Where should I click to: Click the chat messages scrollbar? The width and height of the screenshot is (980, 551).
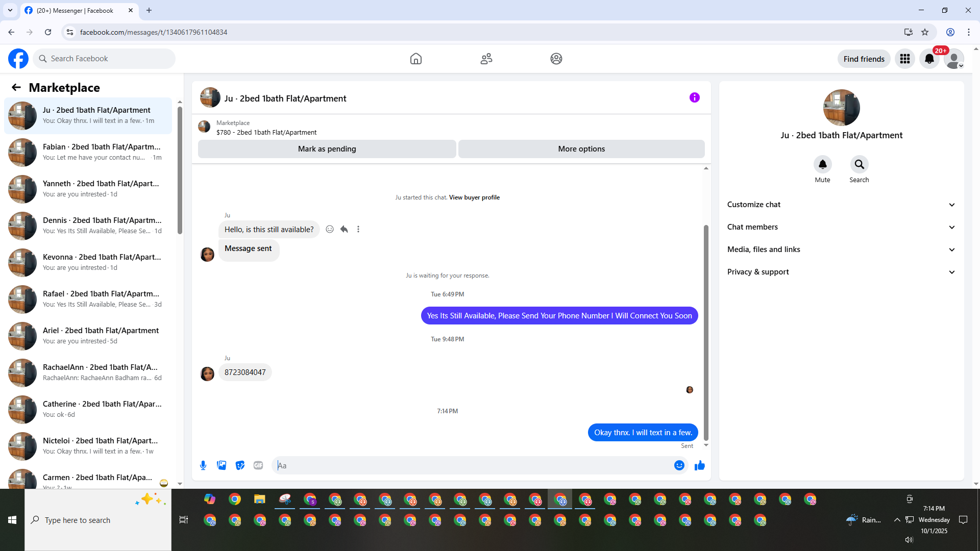click(x=706, y=332)
